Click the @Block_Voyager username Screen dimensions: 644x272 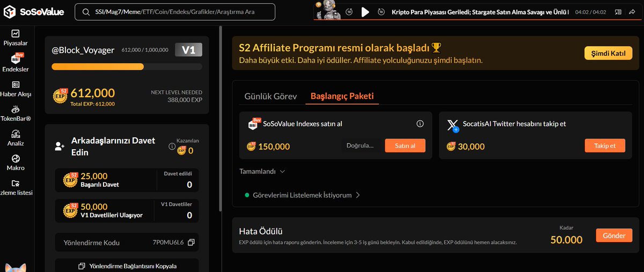pos(83,50)
